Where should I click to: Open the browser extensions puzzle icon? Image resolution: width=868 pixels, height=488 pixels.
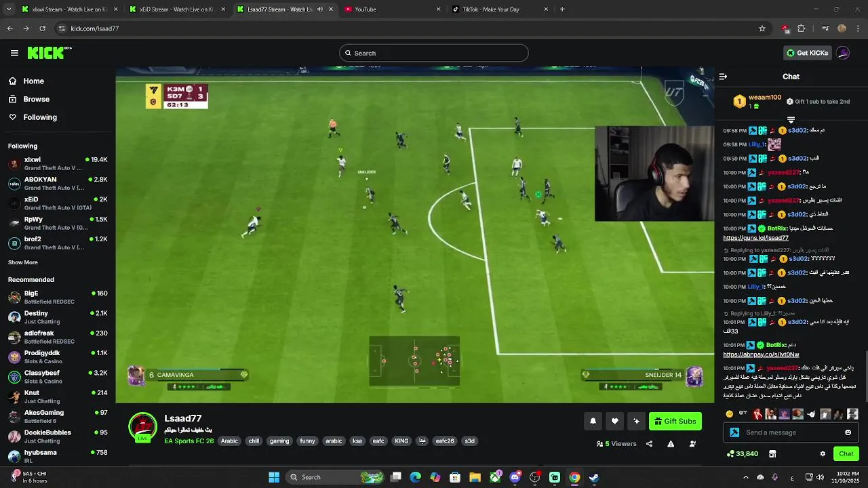point(802,28)
